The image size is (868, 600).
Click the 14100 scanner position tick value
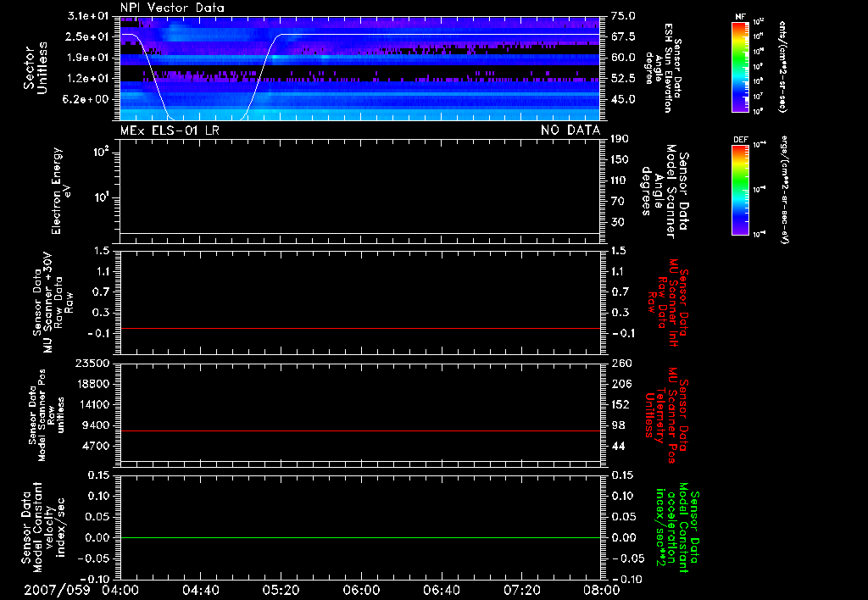92,404
